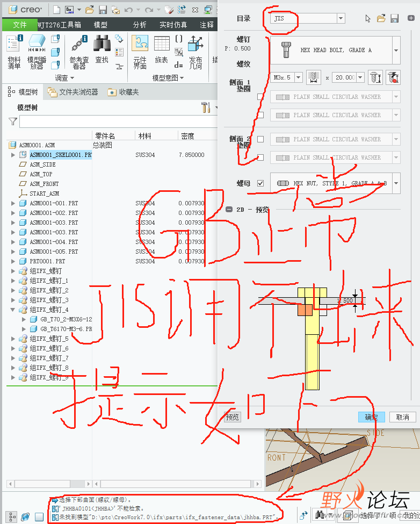Click pointer select icon in fastener dialog
This screenshot has height=524, width=420.
[368, 18]
